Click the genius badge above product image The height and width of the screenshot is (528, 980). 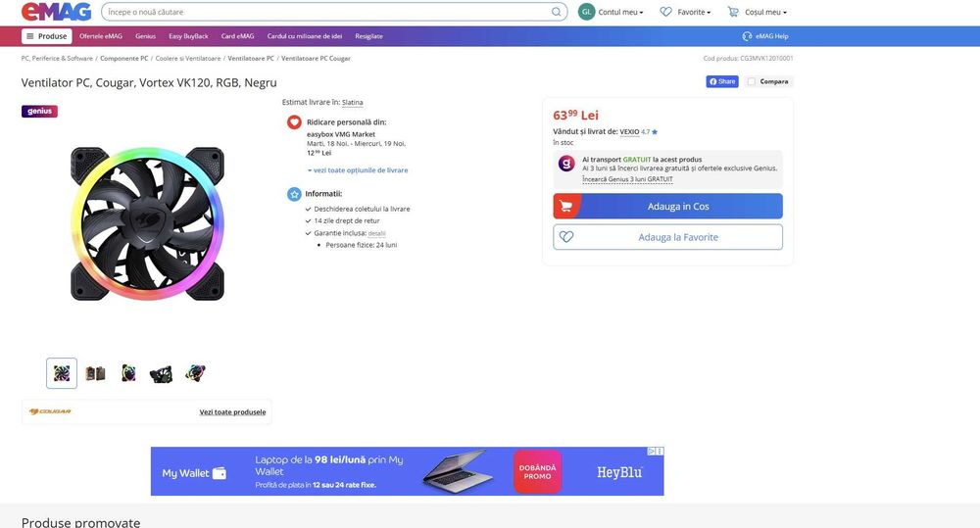tap(39, 112)
